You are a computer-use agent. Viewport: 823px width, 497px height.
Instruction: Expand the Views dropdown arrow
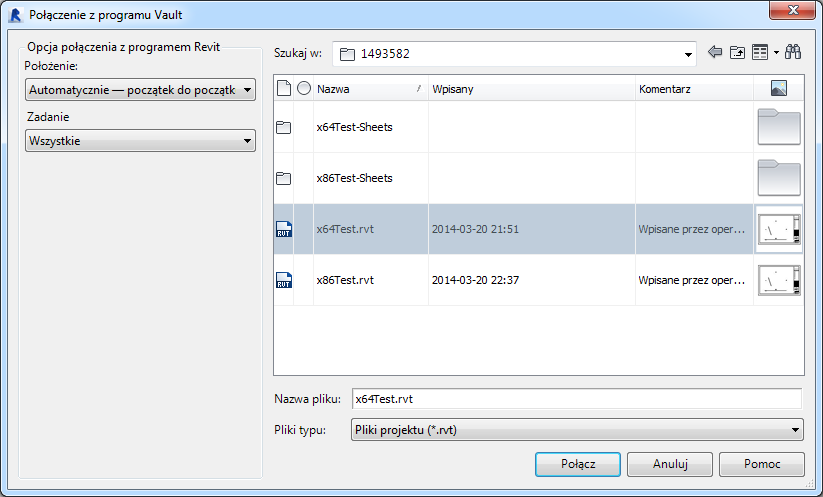(x=776, y=52)
